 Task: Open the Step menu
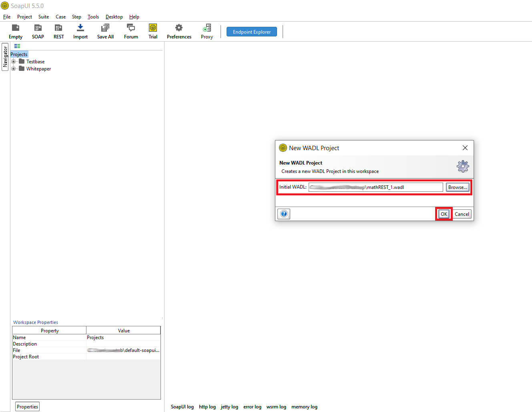point(76,17)
